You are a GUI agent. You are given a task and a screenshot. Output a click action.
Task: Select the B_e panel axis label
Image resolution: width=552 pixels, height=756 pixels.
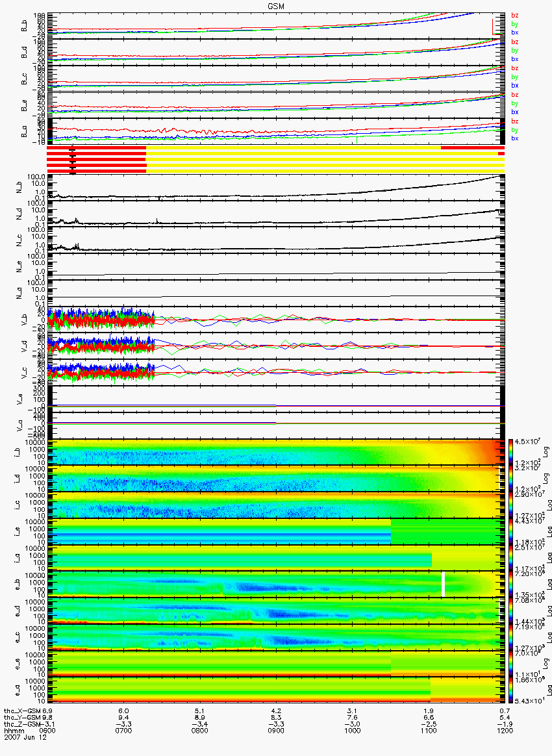(24, 106)
